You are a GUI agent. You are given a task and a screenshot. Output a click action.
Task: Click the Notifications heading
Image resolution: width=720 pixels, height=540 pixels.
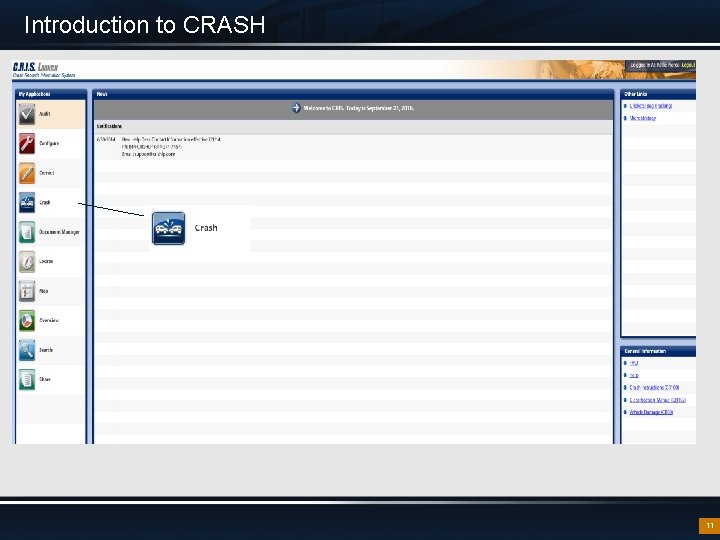point(109,126)
